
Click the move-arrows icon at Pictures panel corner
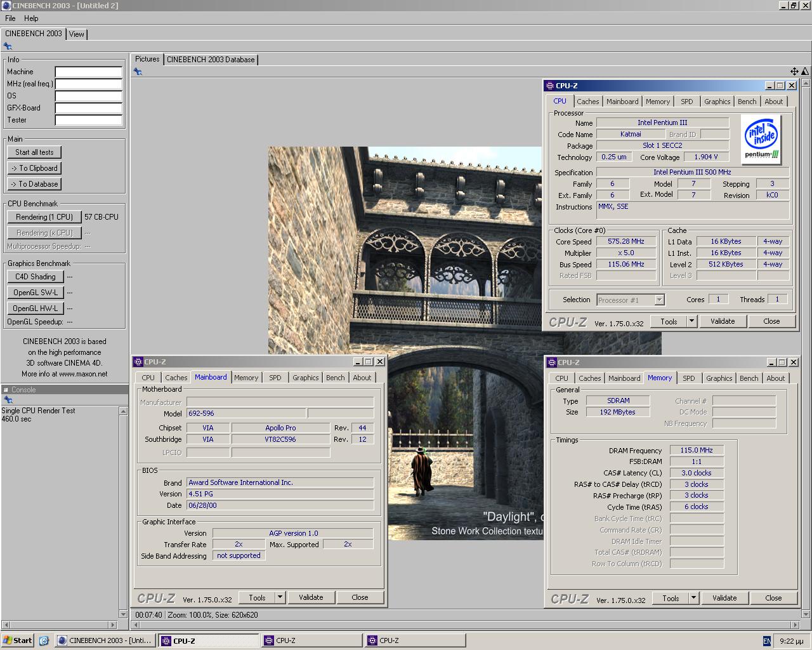(x=794, y=72)
